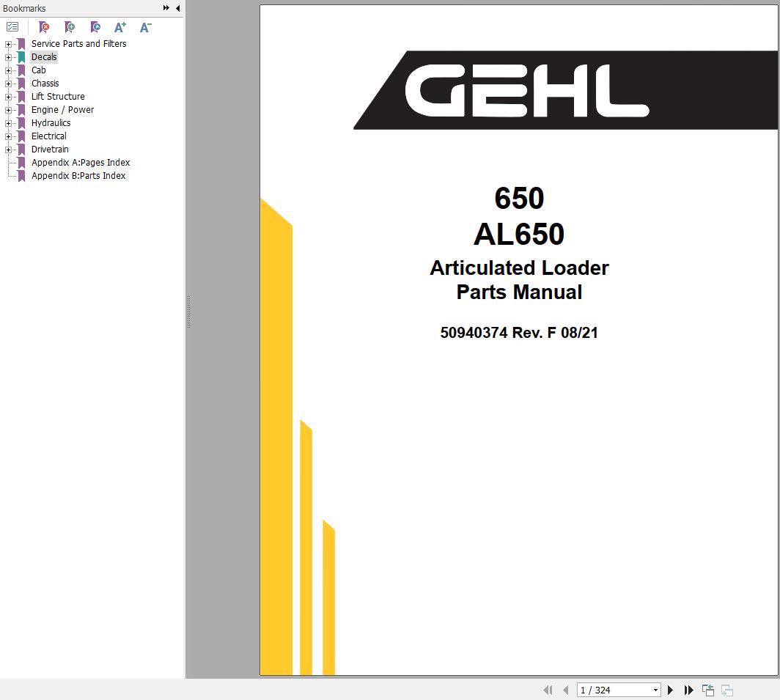Open the bookmarks options list icon
Screen dimensions: 780x700
(12, 27)
